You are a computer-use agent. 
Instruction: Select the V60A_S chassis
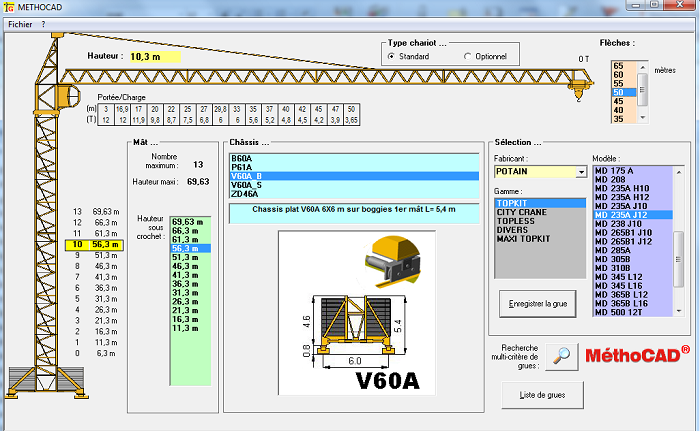click(354, 185)
